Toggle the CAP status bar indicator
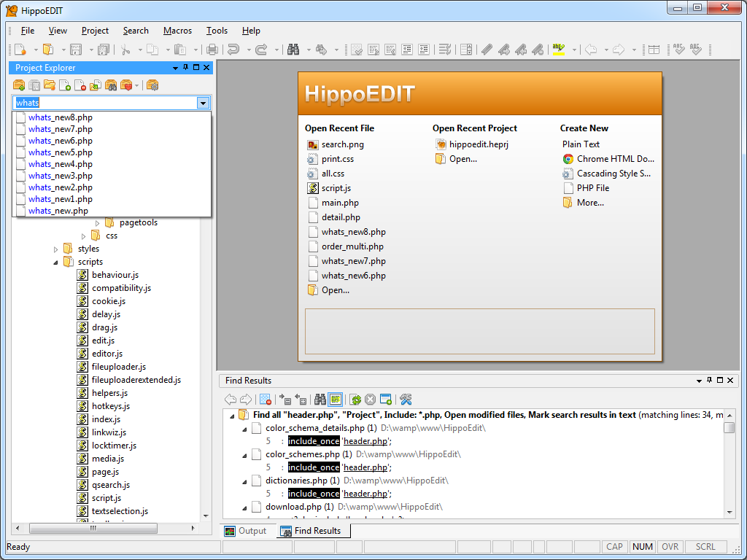This screenshot has height=560, width=747. click(x=614, y=547)
